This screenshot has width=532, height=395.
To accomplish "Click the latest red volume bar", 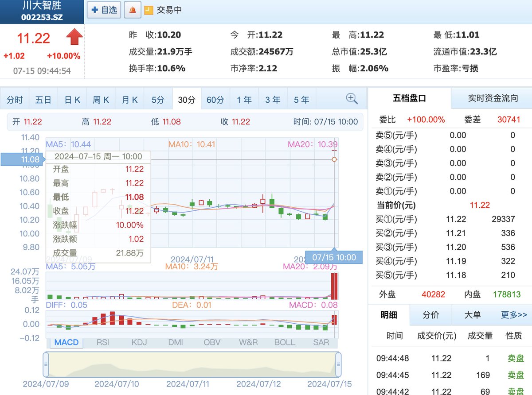I will coord(334,286).
